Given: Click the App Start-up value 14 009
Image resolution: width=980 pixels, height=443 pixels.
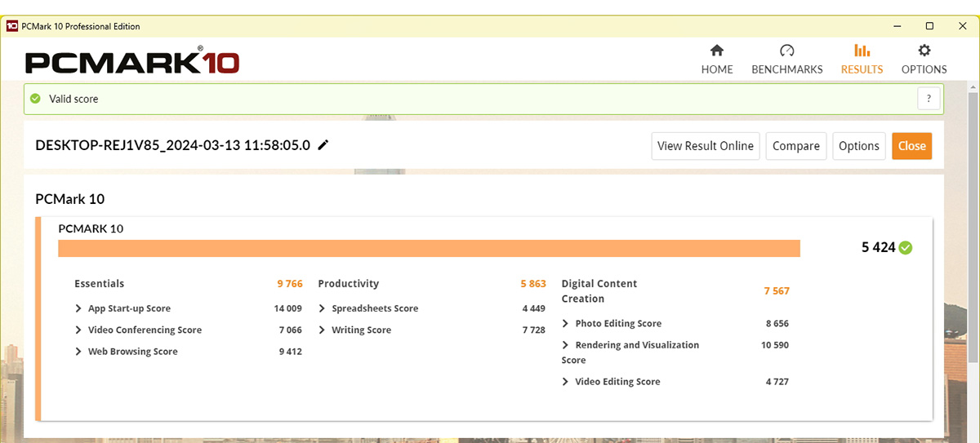Looking at the screenshot, I should click(288, 308).
